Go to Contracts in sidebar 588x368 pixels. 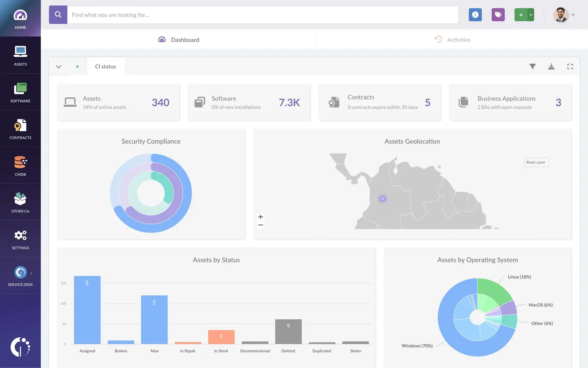click(x=20, y=129)
